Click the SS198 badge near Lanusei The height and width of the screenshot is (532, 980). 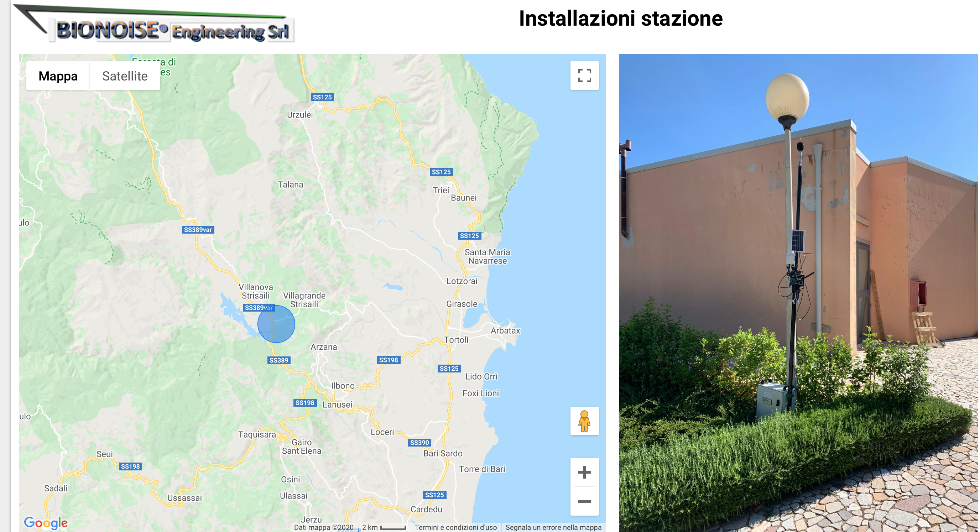coord(305,403)
